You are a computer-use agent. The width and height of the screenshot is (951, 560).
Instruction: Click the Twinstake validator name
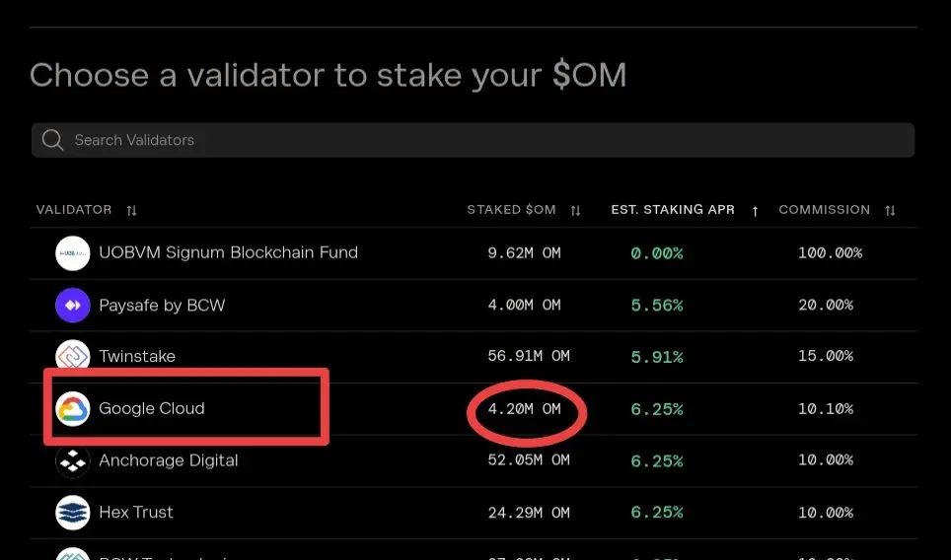pos(137,356)
